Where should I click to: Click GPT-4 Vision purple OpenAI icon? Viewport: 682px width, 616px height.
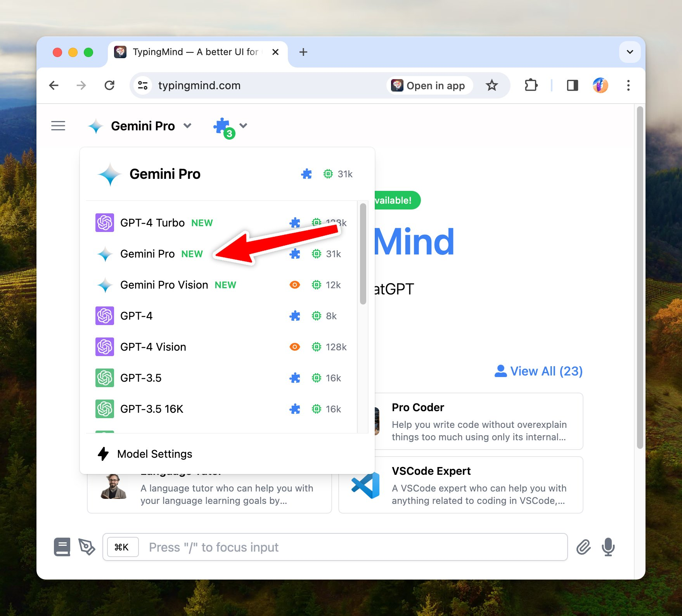click(x=105, y=347)
